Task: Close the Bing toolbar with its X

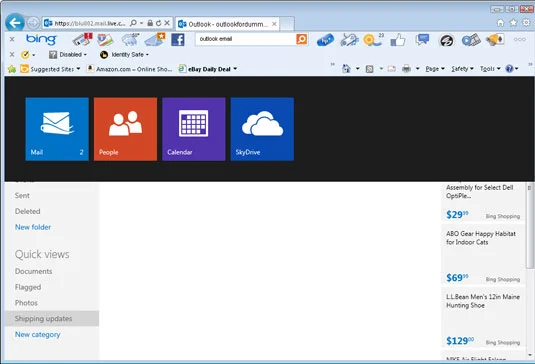Action: point(12,39)
